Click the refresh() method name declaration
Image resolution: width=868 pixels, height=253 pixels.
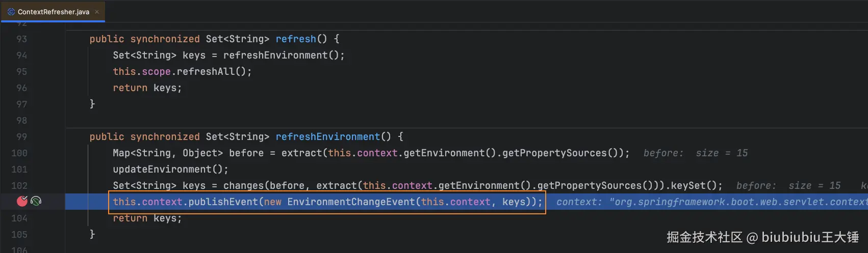296,39
